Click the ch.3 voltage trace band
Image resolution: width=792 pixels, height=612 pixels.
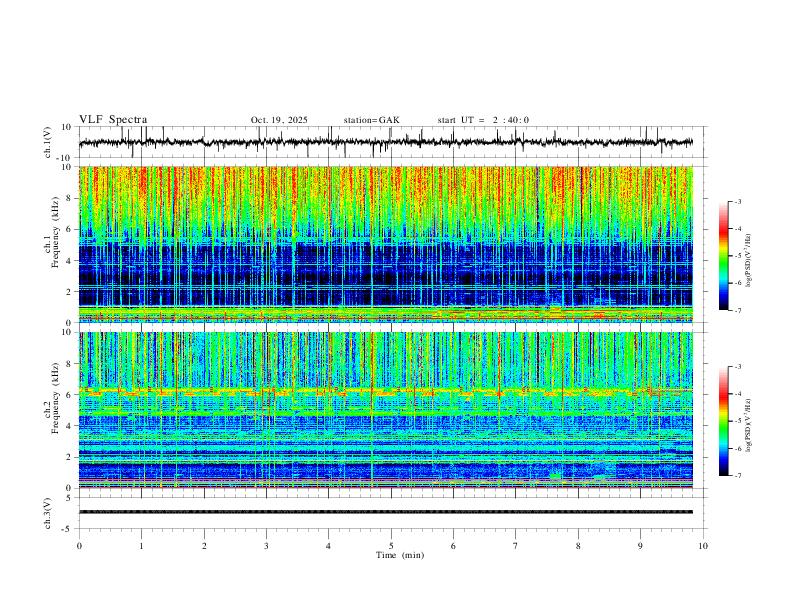pos(385,512)
